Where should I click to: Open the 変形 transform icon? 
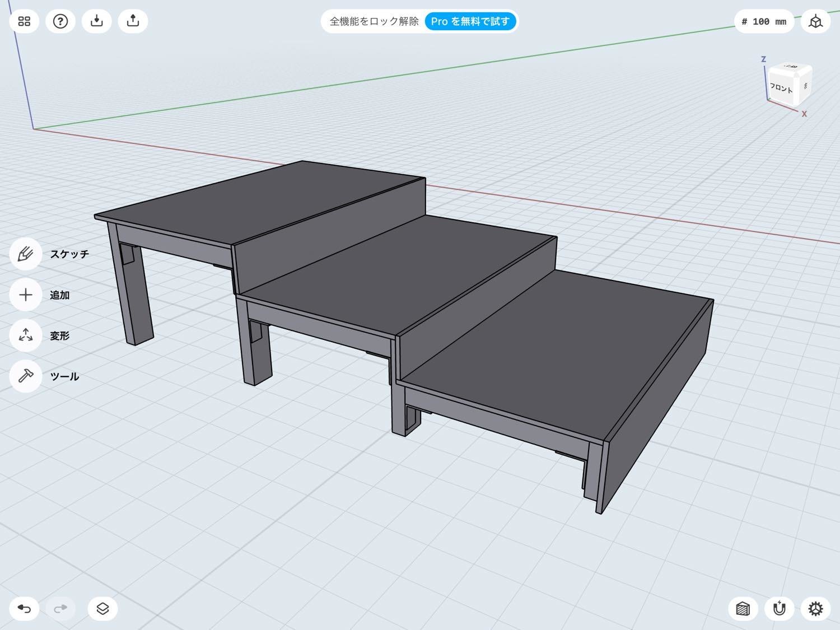(x=25, y=335)
